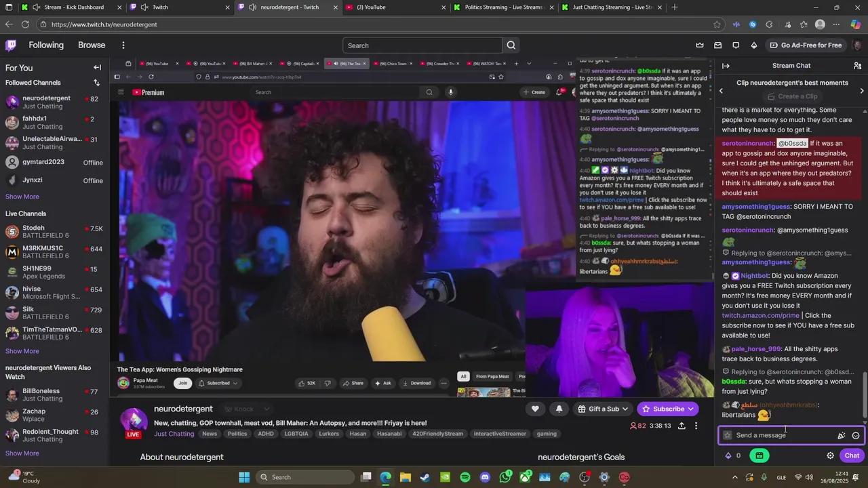Switch to the (3) YouTube browser tab
This screenshot has width=868, height=488.
(x=396, y=7)
